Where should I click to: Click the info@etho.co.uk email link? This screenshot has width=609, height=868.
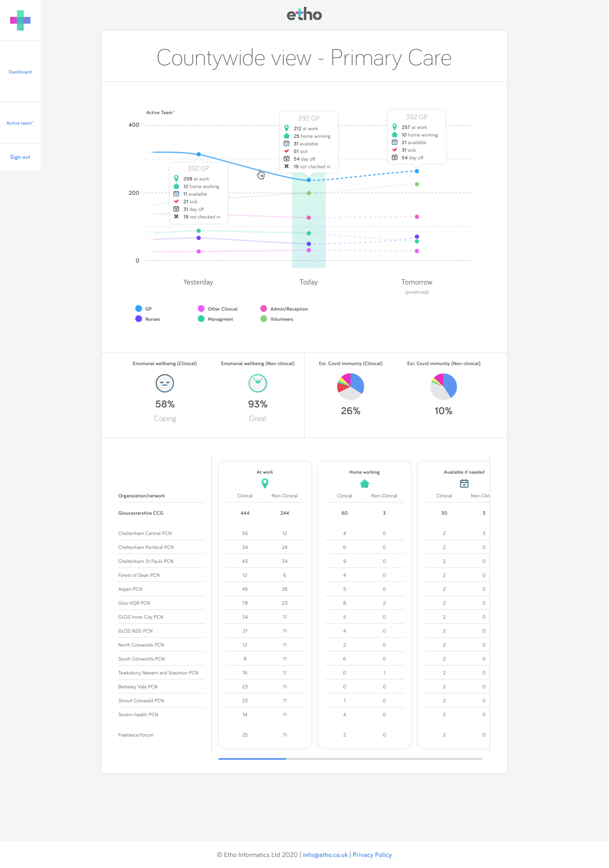(325, 855)
